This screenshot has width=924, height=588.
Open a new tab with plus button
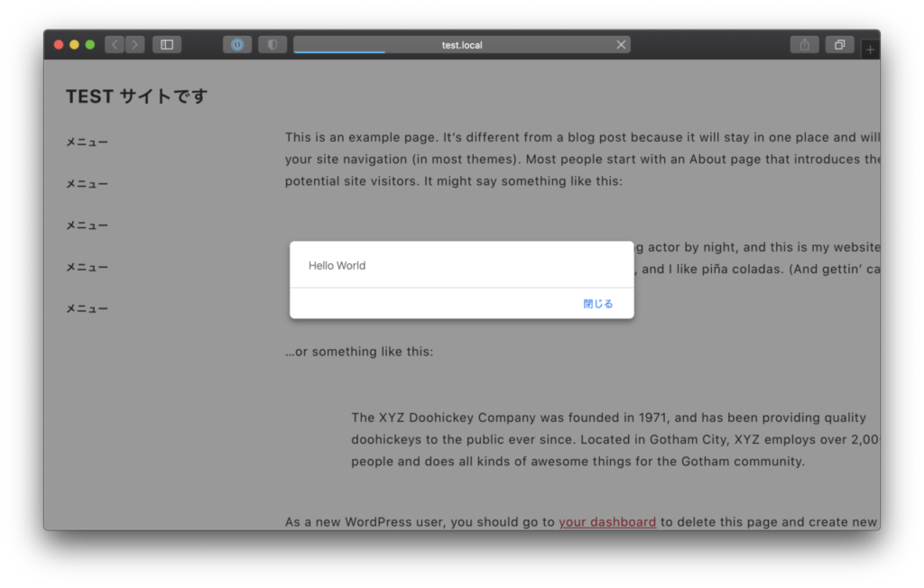tap(870, 51)
